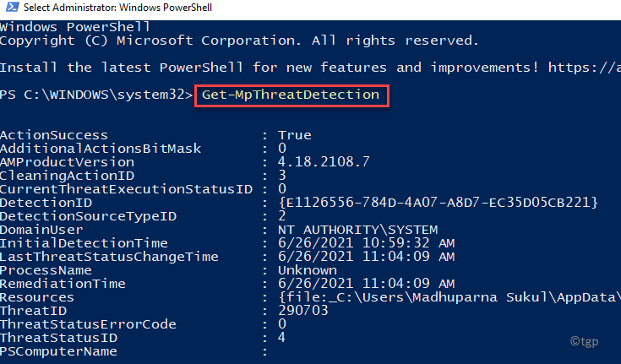Click the InitialDetectionTime label
The width and height of the screenshot is (621, 364).
click(x=84, y=243)
